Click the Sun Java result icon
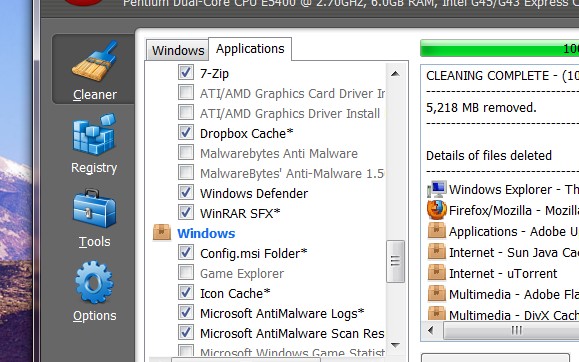Image resolution: width=579 pixels, height=362 pixels. [x=437, y=252]
